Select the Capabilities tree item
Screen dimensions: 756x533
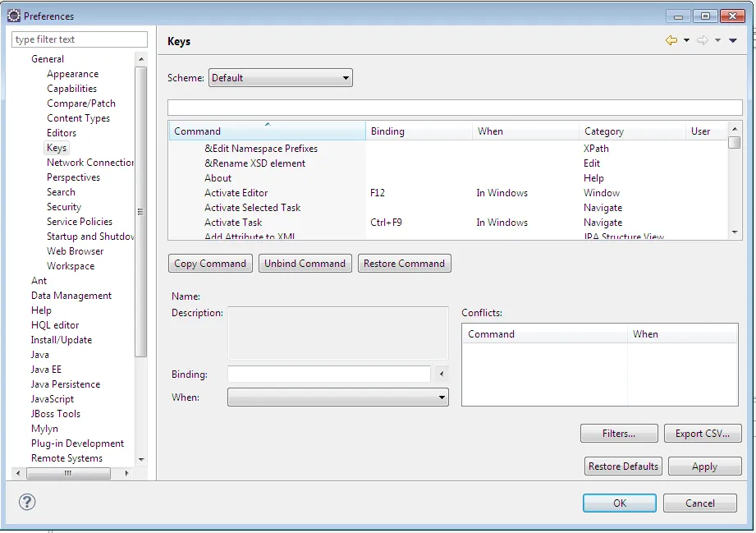(72, 89)
